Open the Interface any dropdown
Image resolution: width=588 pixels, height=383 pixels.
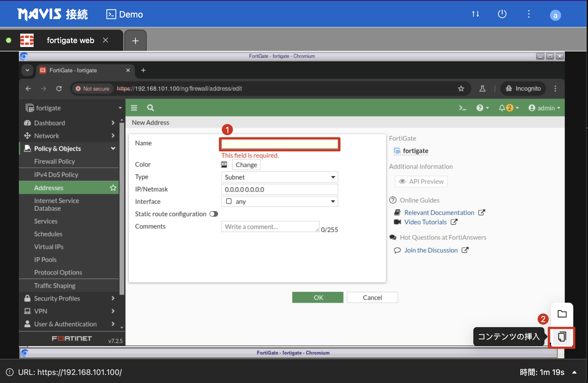pyautogui.click(x=280, y=202)
